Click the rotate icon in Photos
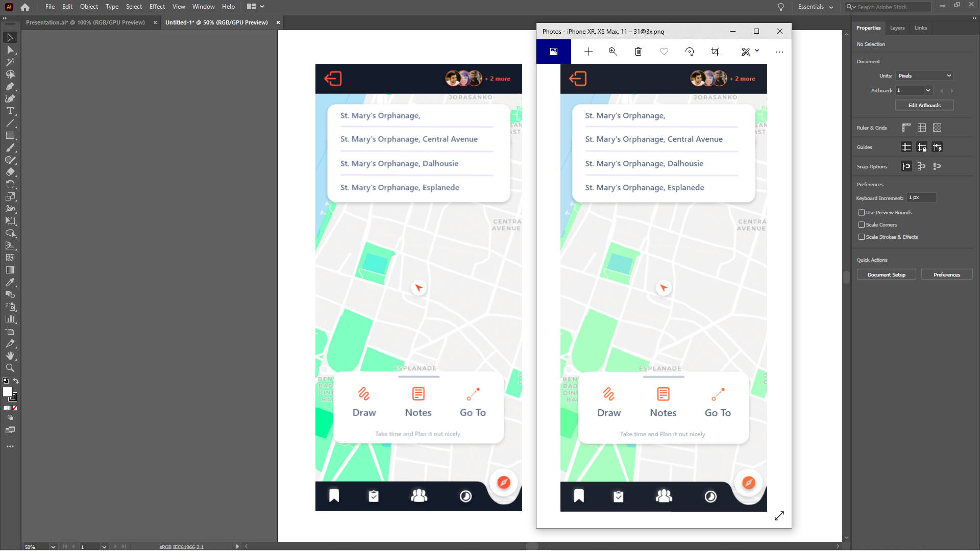980x551 pixels. 690,52
